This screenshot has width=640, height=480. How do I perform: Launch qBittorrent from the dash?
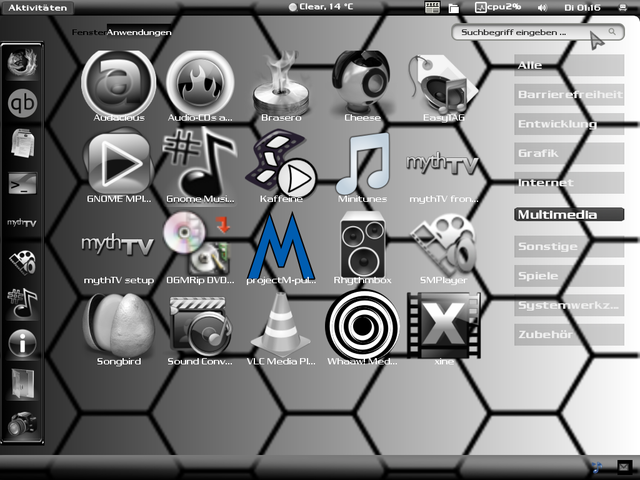[22, 103]
